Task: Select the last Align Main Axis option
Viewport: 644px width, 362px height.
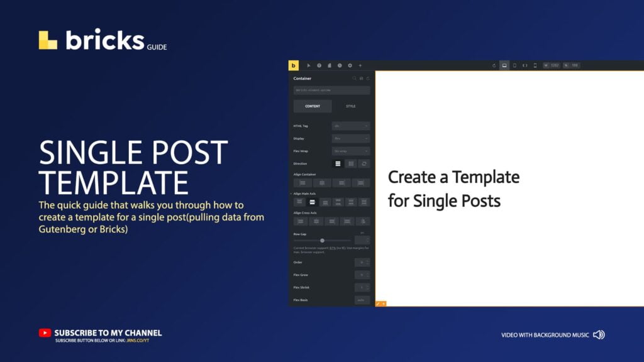Action: (364, 202)
